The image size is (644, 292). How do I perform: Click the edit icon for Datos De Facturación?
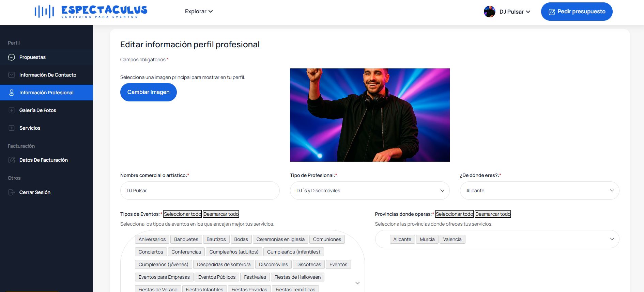coord(12,160)
